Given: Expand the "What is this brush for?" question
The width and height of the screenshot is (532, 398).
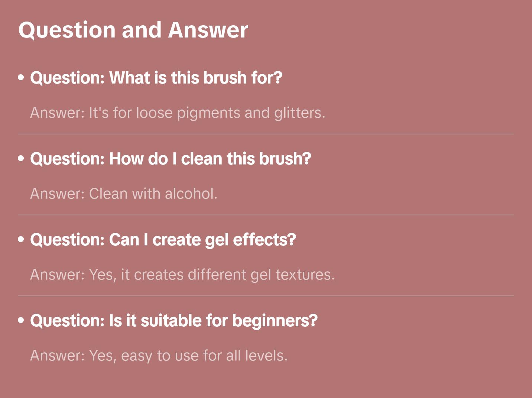Looking at the screenshot, I should click(156, 78).
